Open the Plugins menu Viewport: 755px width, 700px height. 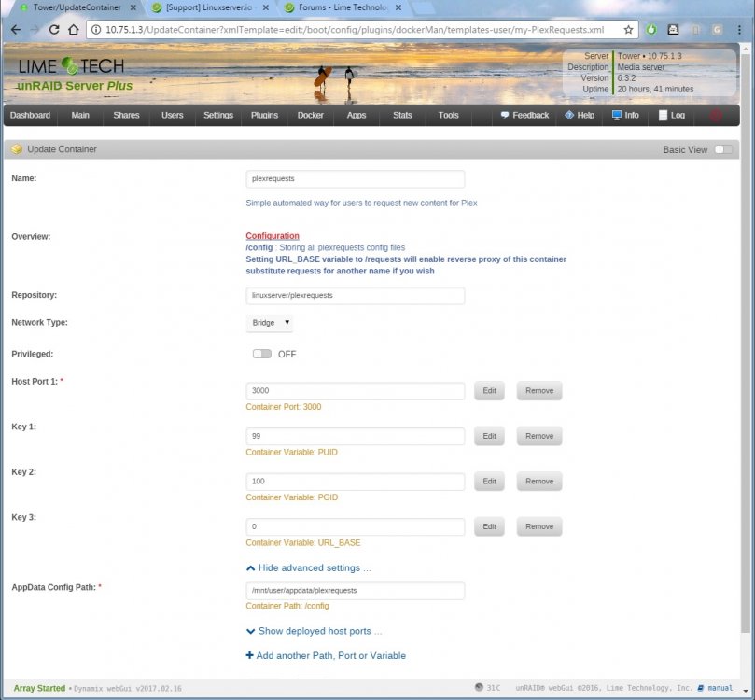pos(264,116)
